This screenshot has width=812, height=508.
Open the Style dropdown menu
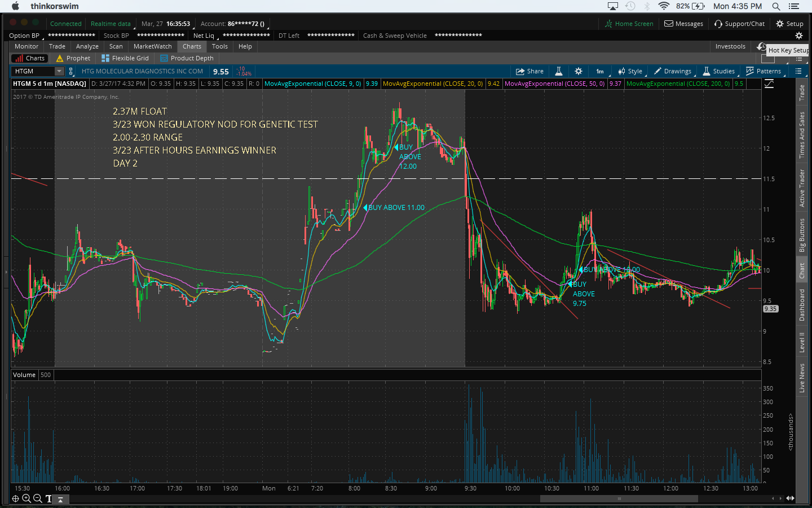tap(630, 71)
